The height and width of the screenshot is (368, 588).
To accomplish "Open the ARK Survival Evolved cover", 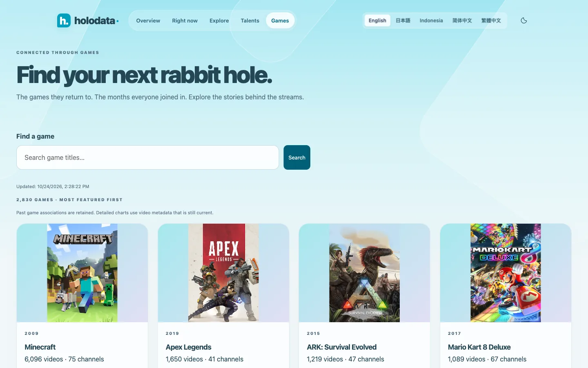I will (x=365, y=273).
